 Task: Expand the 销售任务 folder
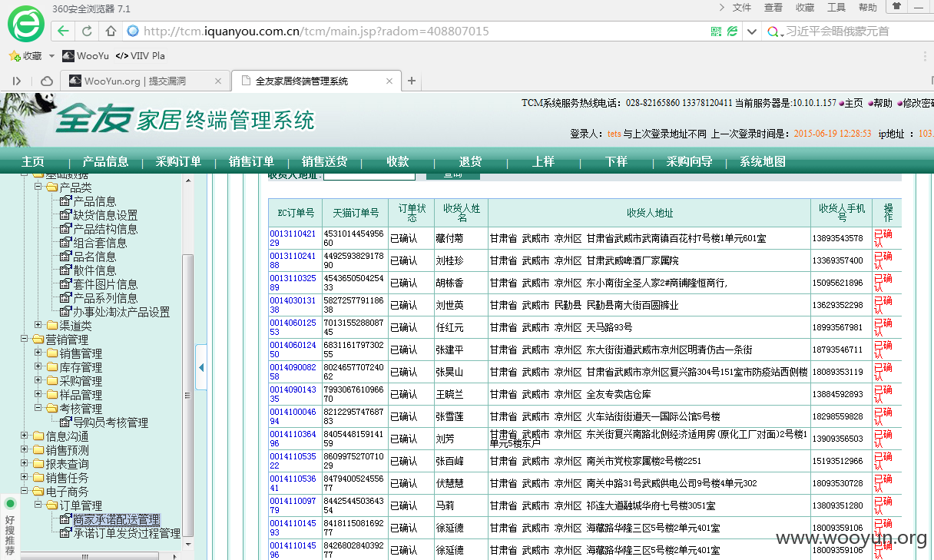25,478
